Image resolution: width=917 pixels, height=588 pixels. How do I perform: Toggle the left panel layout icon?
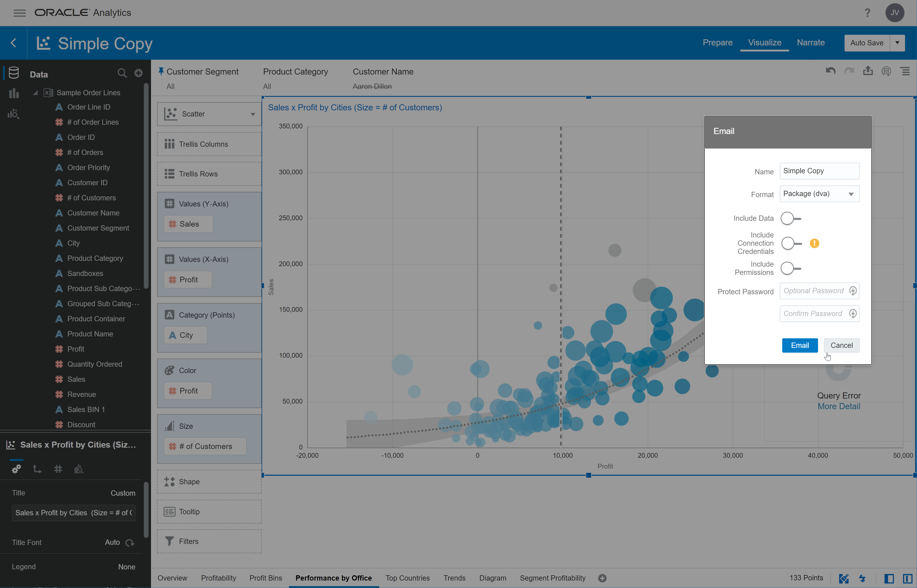[889, 578]
